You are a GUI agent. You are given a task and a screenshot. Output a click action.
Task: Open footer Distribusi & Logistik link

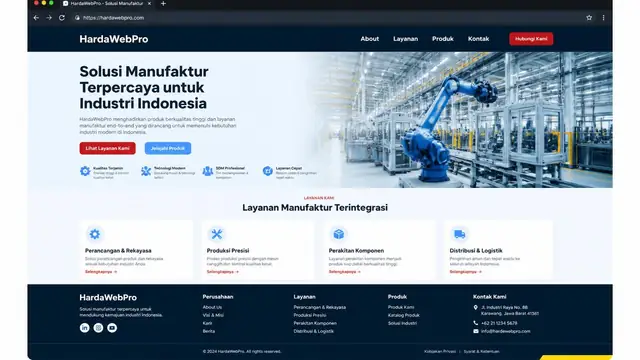[x=313, y=331]
